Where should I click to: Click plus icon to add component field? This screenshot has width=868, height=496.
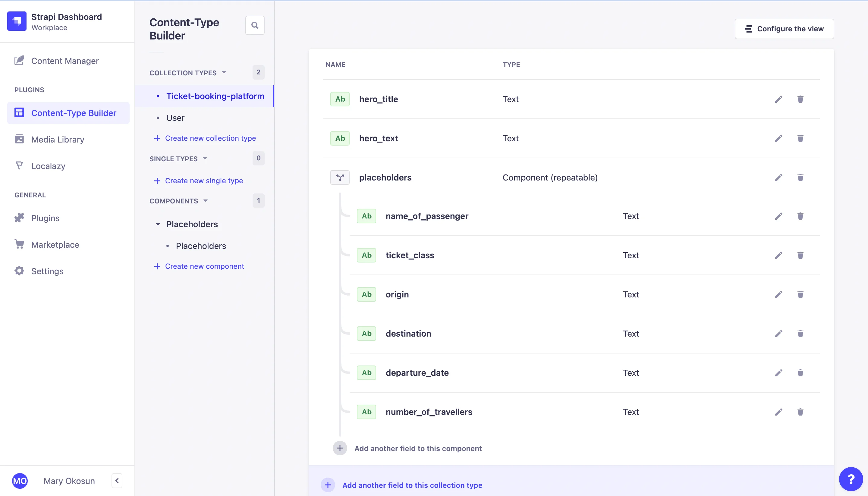tap(340, 448)
